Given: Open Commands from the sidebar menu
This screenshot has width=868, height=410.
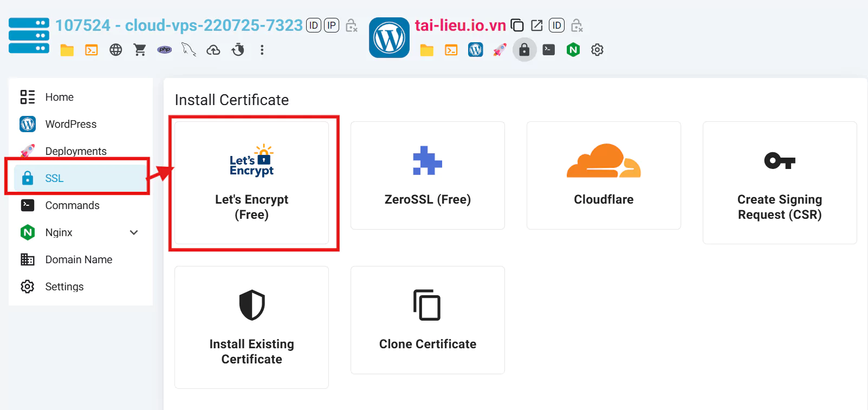Looking at the screenshot, I should pyautogui.click(x=72, y=205).
